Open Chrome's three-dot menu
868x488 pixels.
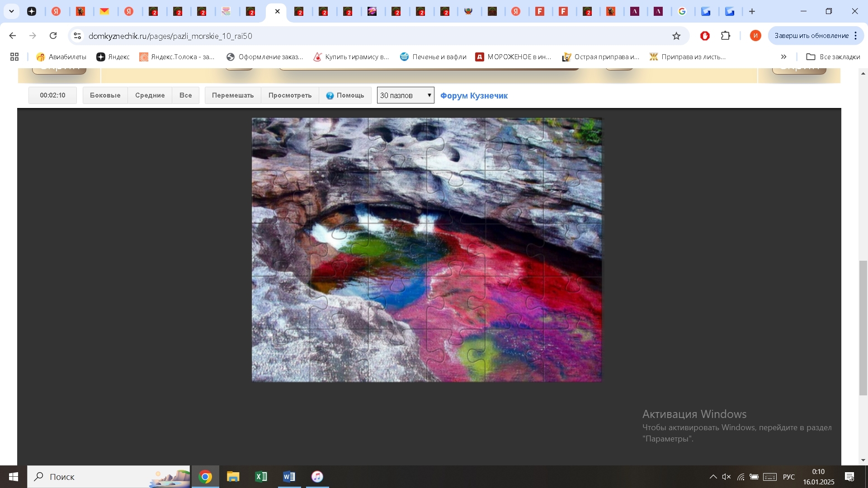(x=856, y=36)
